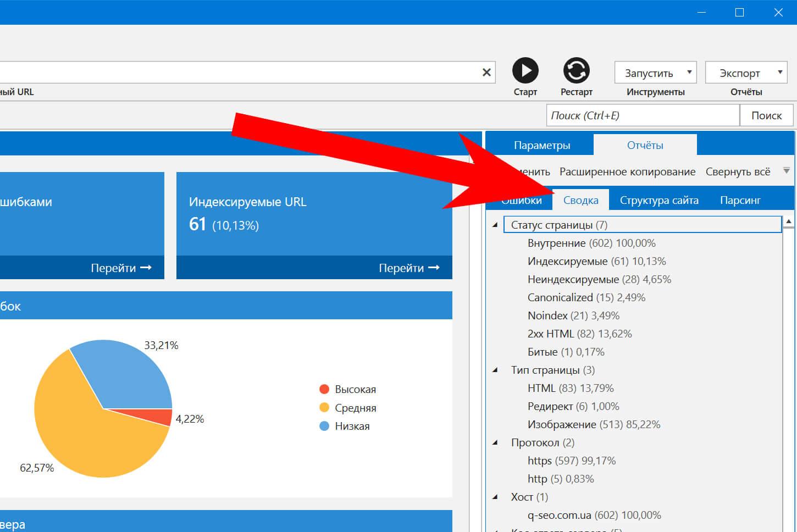The image size is (797, 532).
Task: Maximize the application window
Action: tap(739, 13)
